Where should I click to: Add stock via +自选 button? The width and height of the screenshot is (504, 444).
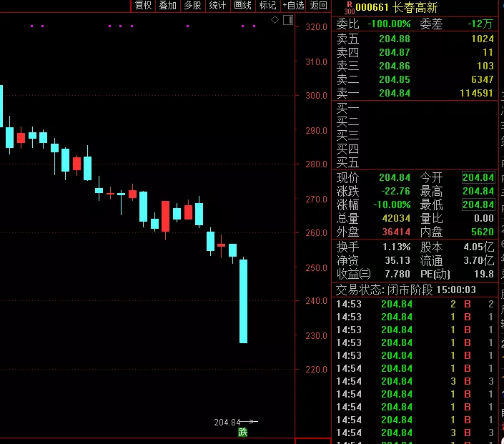(293, 6)
